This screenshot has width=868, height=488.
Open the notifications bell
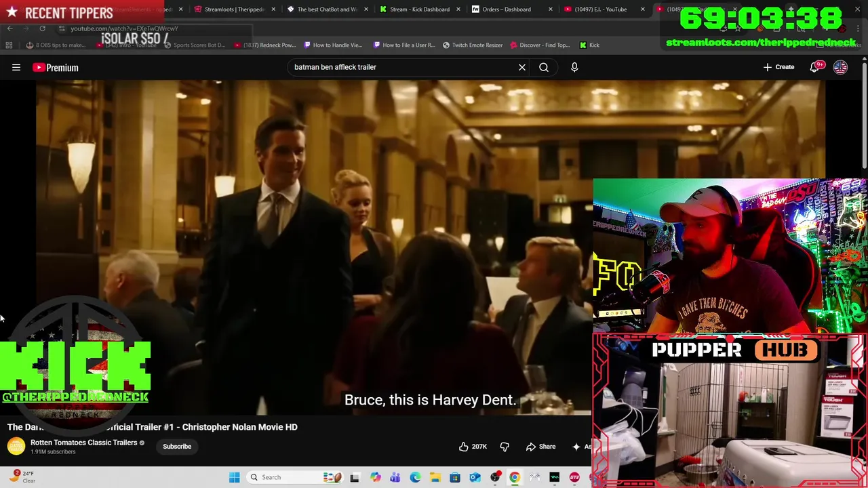click(x=814, y=67)
